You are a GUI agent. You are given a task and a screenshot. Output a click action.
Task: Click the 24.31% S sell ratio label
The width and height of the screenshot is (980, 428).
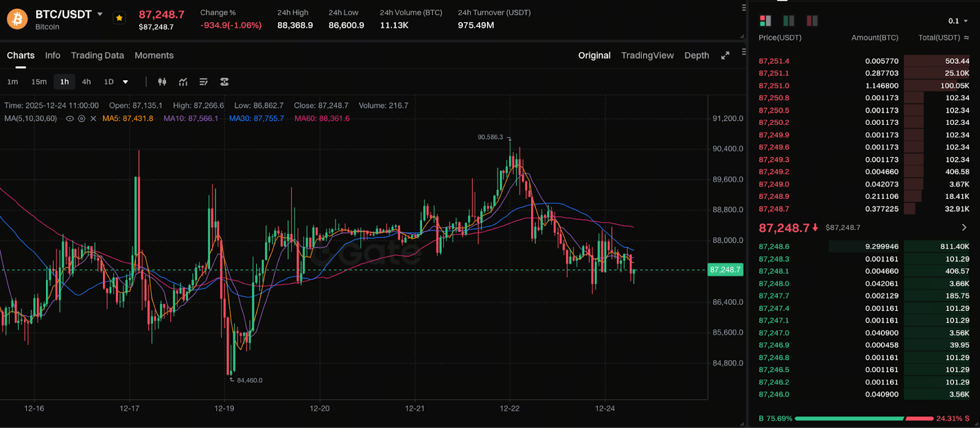click(953, 419)
